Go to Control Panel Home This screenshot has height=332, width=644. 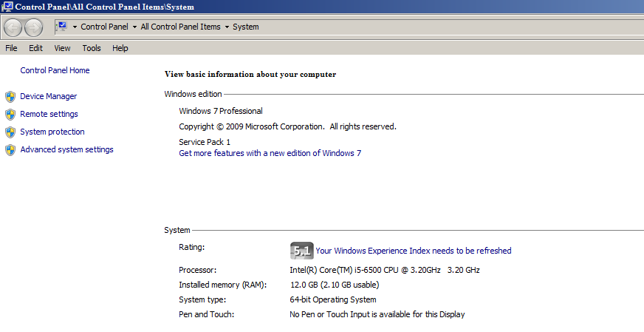pyautogui.click(x=55, y=70)
